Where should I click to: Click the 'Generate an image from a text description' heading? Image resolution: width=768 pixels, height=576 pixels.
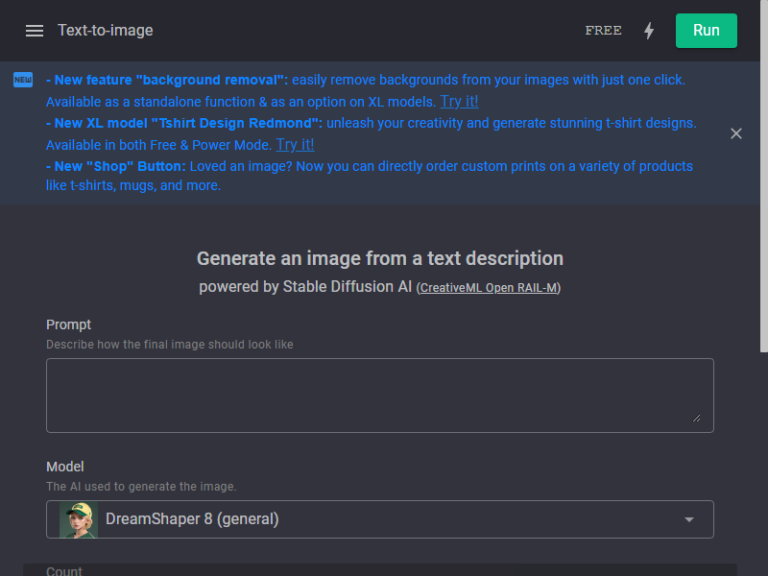point(380,259)
